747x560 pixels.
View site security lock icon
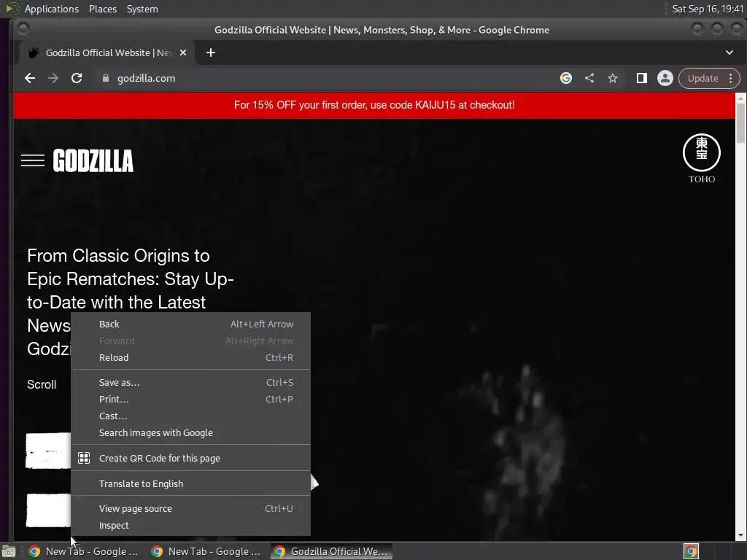106,78
